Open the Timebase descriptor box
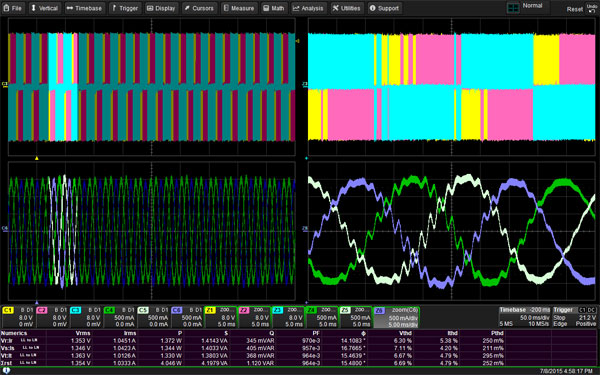 [524, 317]
